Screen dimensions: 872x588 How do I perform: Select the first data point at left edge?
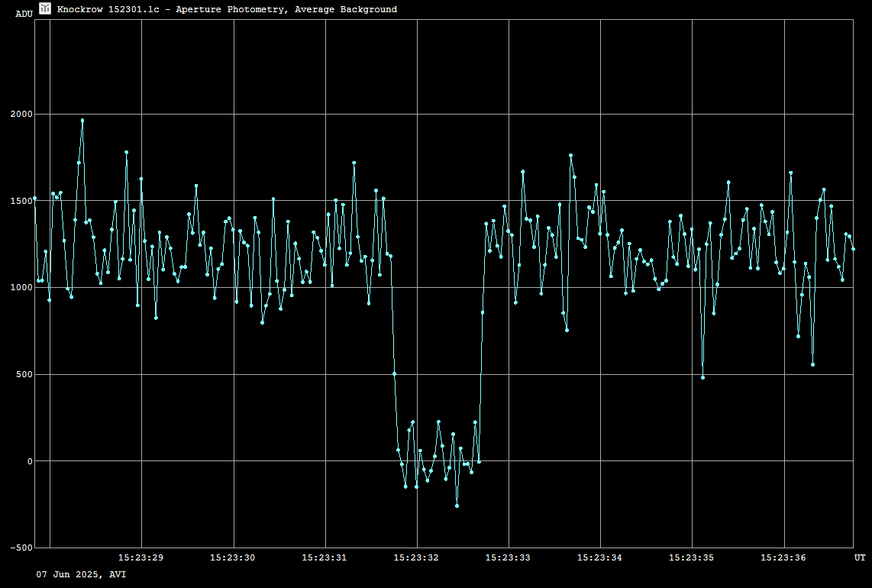point(34,199)
